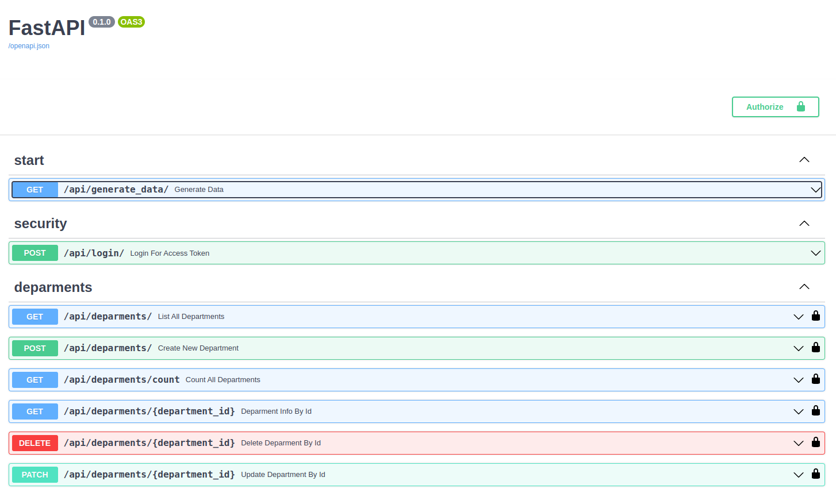Click the DELETE badge for /api/deparments/{department_id}

(x=35, y=443)
